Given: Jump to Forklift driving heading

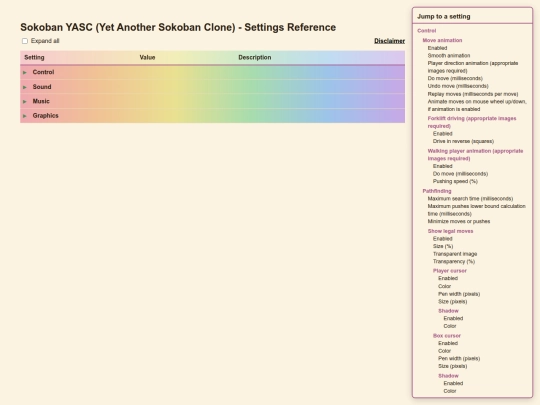Looking at the screenshot, I should click(x=472, y=122).
